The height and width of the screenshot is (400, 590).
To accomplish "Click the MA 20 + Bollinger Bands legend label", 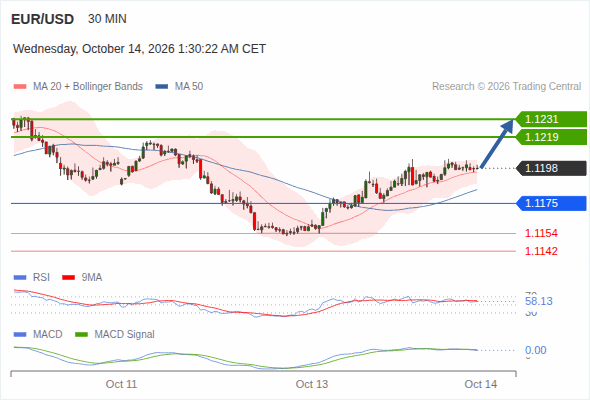I will pos(88,87).
